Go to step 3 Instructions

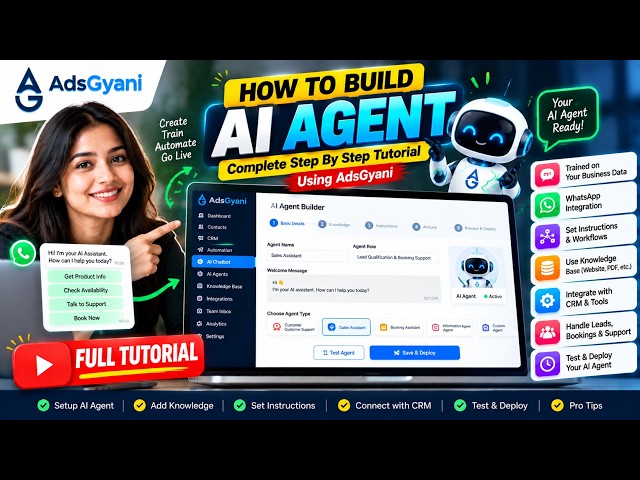pyautogui.click(x=381, y=226)
